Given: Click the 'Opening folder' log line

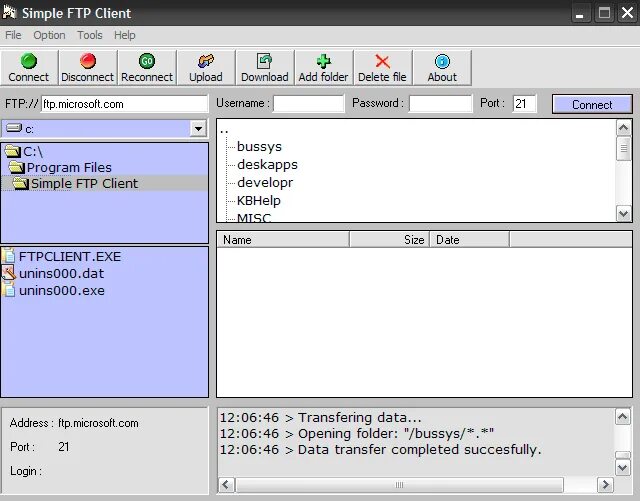Looking at the screenshot, I should [357, 433].
